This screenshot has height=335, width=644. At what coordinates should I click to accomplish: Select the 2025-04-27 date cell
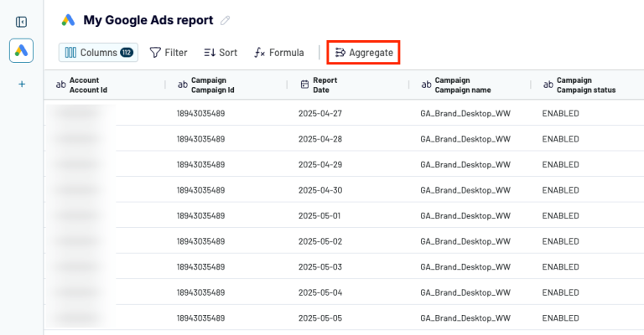point(319,113)
